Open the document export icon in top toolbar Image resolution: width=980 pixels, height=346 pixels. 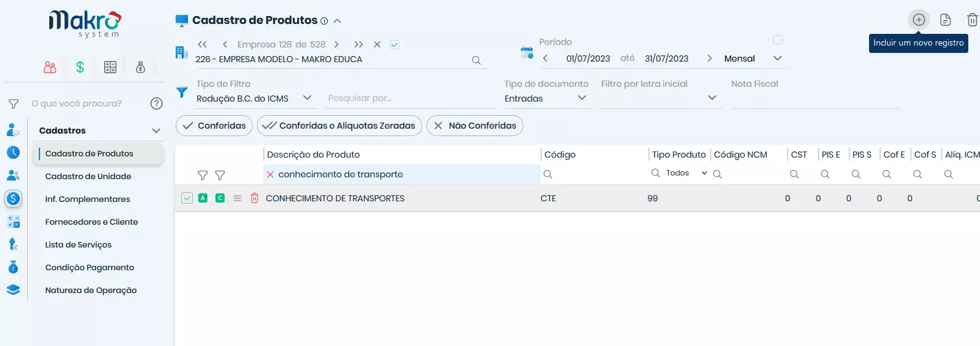[x=945, y=20]
